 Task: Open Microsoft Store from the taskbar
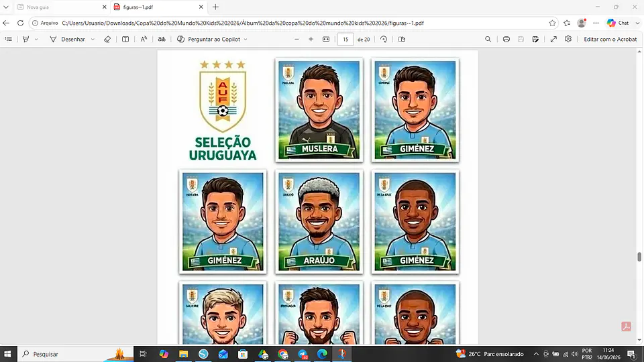click(243, 354)
